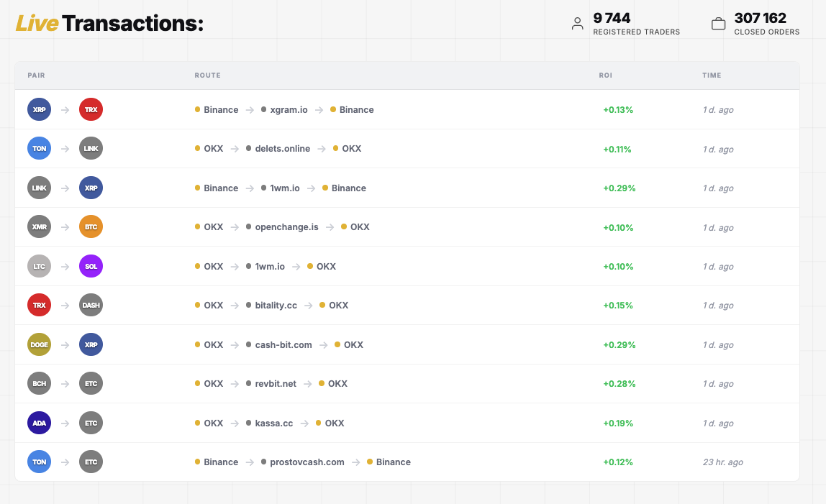Open the openchange.is exchange name

pos(286,227)
